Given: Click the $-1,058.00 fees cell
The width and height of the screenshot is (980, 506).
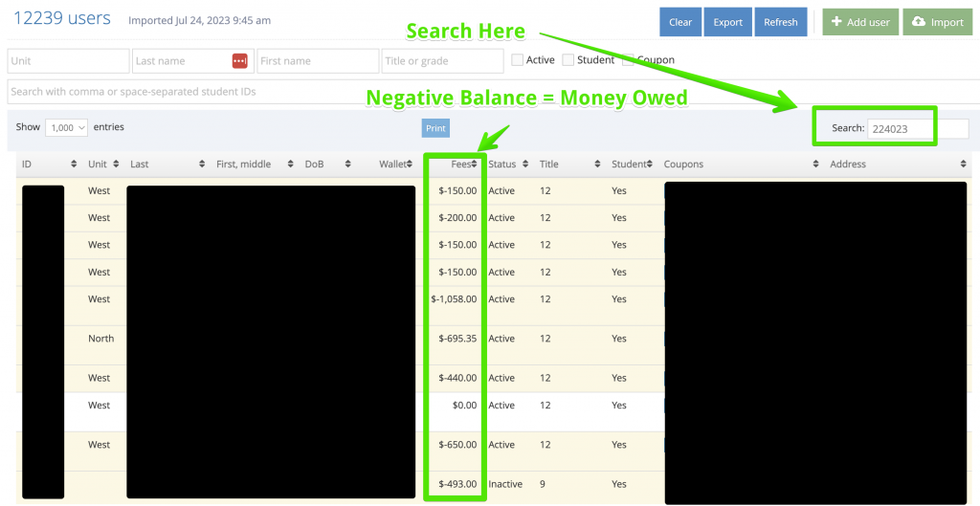Looking at the screenshot, I should (x=454, y=299).
